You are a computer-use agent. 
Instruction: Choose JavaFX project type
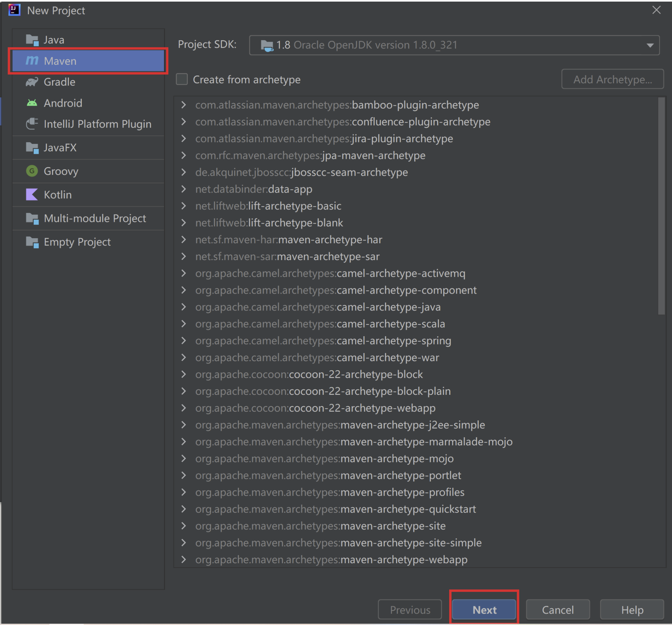pos(88,148)
